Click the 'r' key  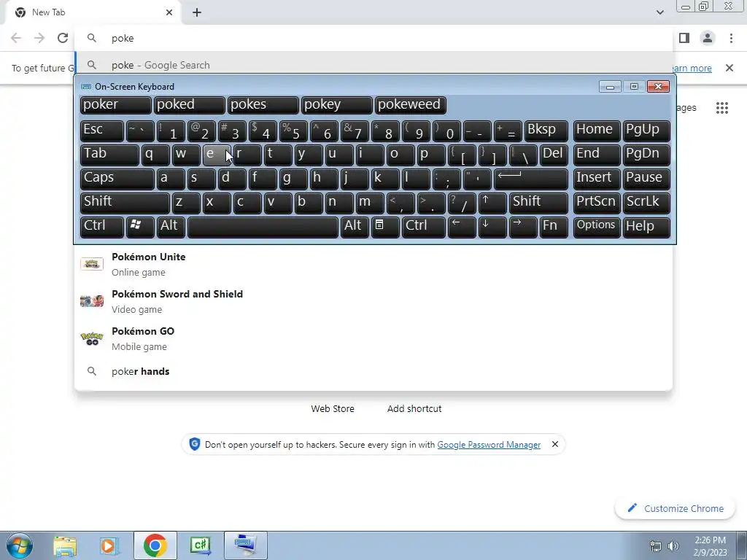pos(247,155)
